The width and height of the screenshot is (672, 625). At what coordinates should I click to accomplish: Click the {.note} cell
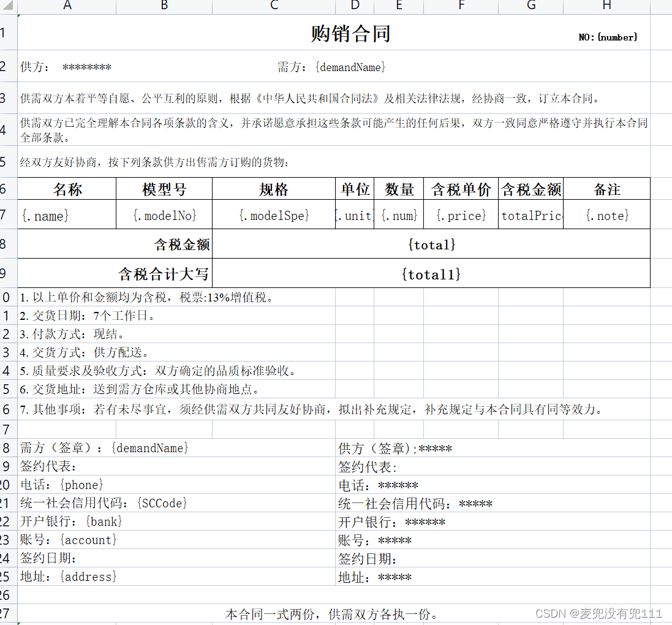pyautogui.click(x=607, y=214)
